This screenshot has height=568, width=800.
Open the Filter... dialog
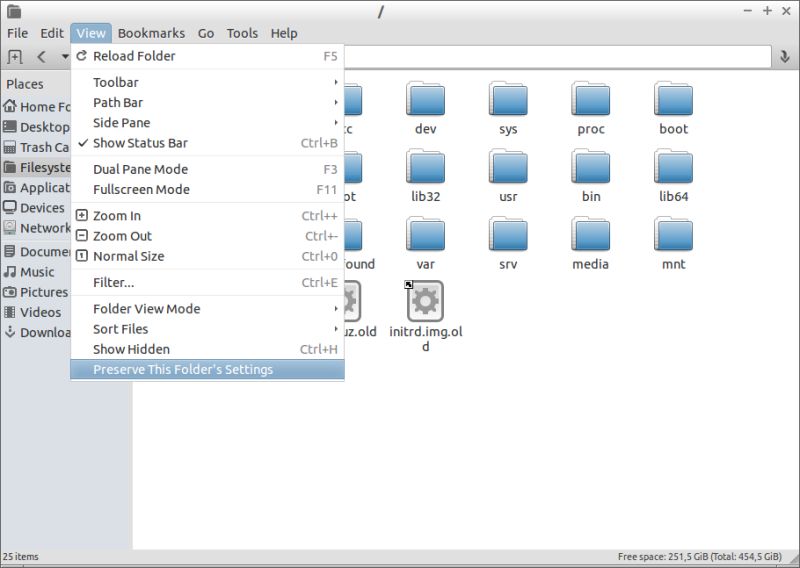208,283
